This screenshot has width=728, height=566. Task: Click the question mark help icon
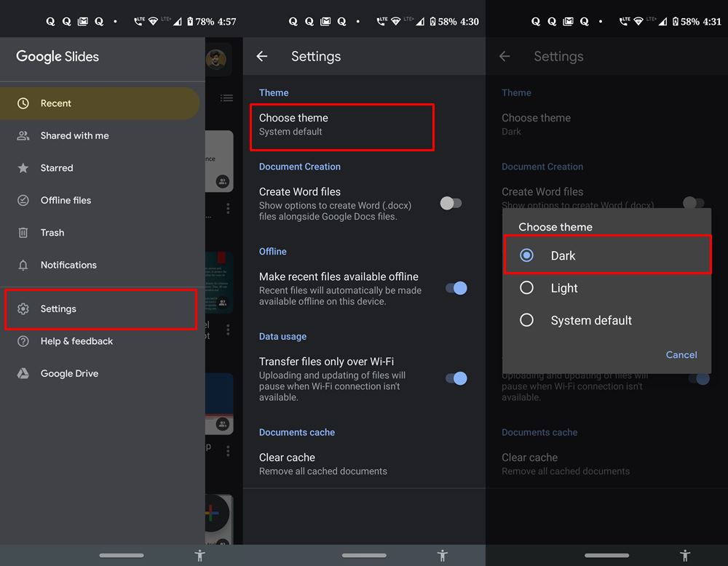23,341
